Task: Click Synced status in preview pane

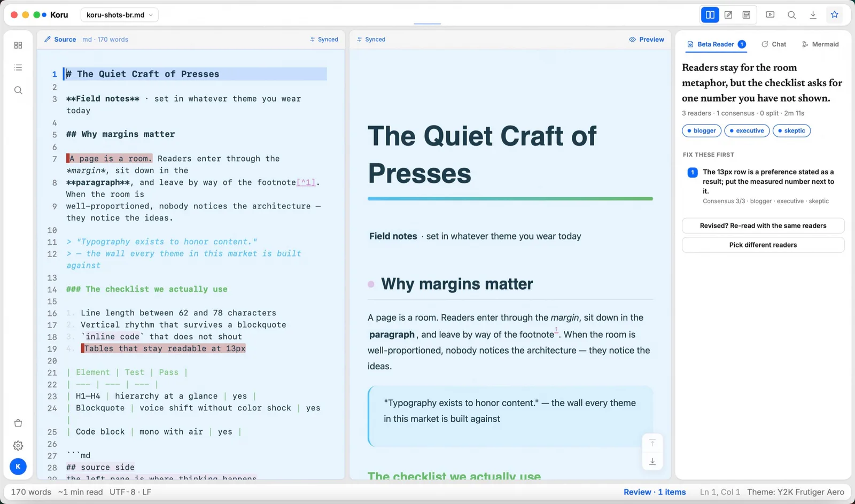Action: click(x=371, y=40)
